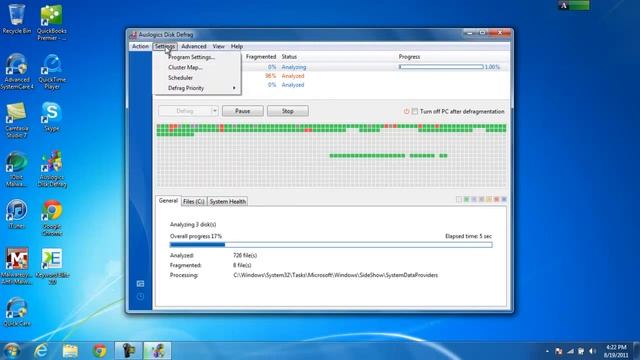Click the green legend color square

click(x=466, y=199)
